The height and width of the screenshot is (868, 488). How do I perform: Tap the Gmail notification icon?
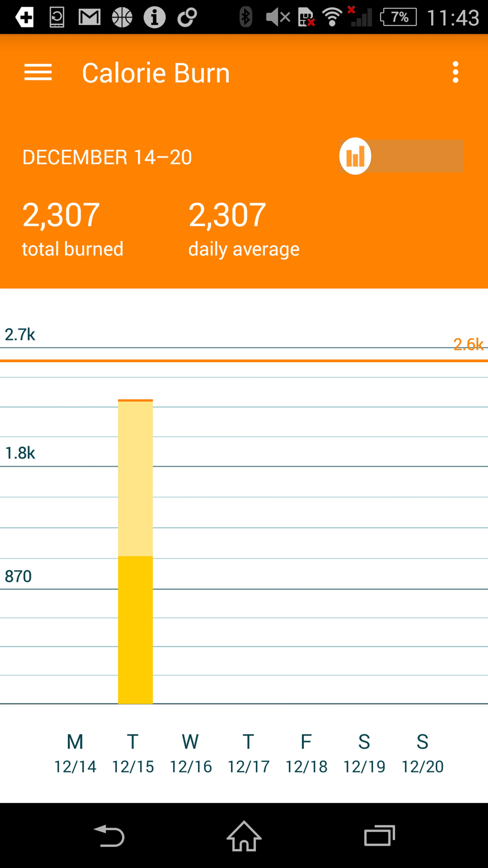pos(89,17)
